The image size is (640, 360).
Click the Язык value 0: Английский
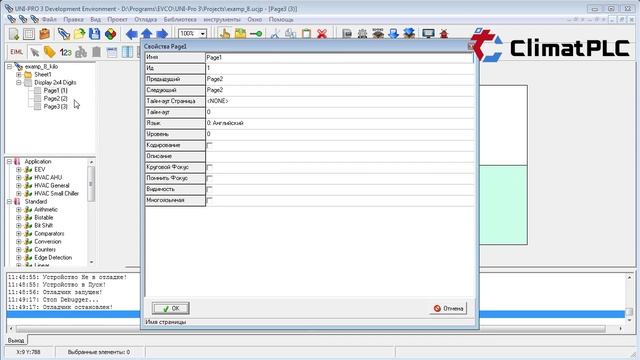pos(340,123)
